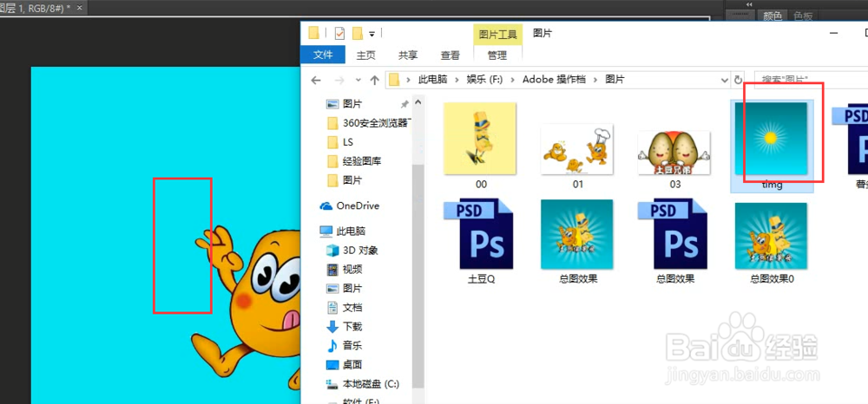The height and width of the screenshot is (404, 868).
Task: Open the 管理 picture tools tab
Action: [x=497, y=55]
